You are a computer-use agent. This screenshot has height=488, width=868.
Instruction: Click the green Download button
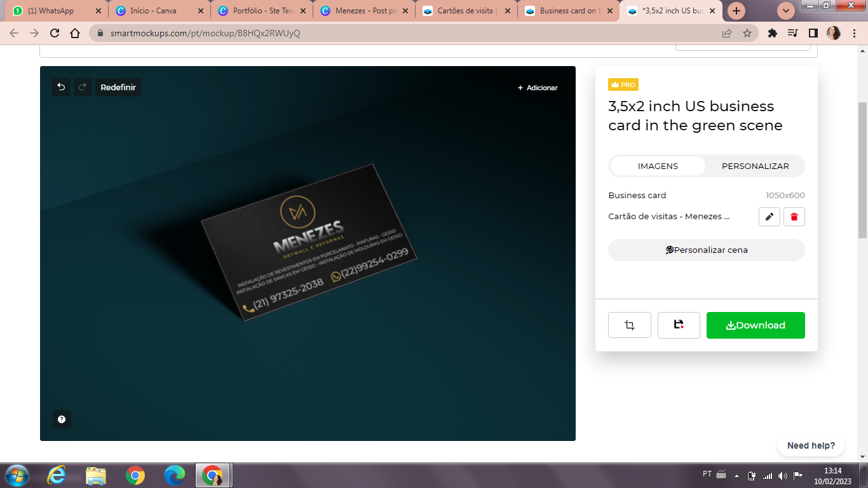point(756,325)
